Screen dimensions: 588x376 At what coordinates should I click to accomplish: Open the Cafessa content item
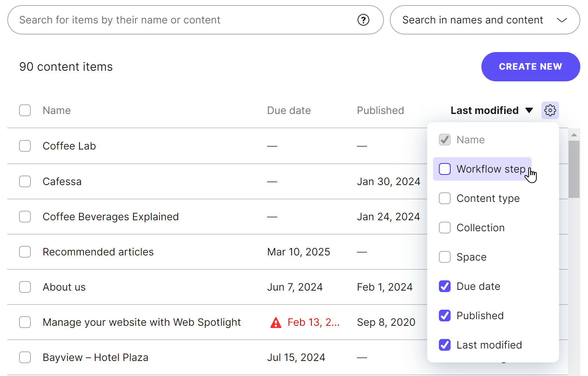click(62, 181)
